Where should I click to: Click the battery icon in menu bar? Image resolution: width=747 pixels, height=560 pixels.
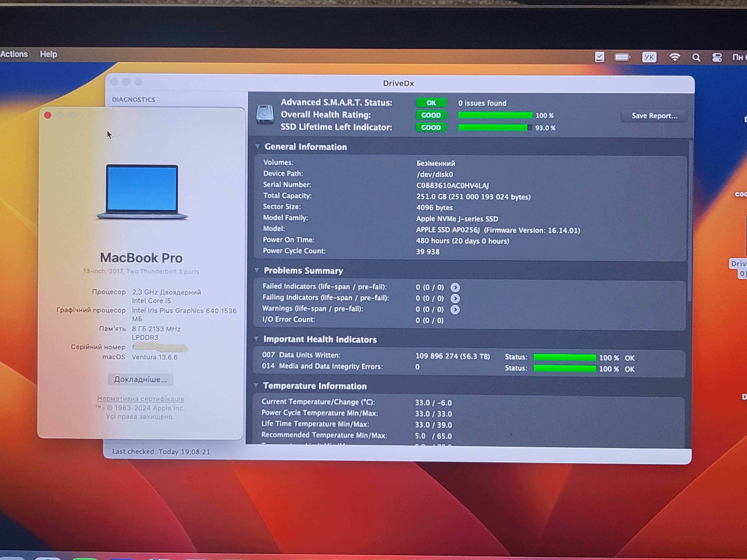[x=622, y=57]
